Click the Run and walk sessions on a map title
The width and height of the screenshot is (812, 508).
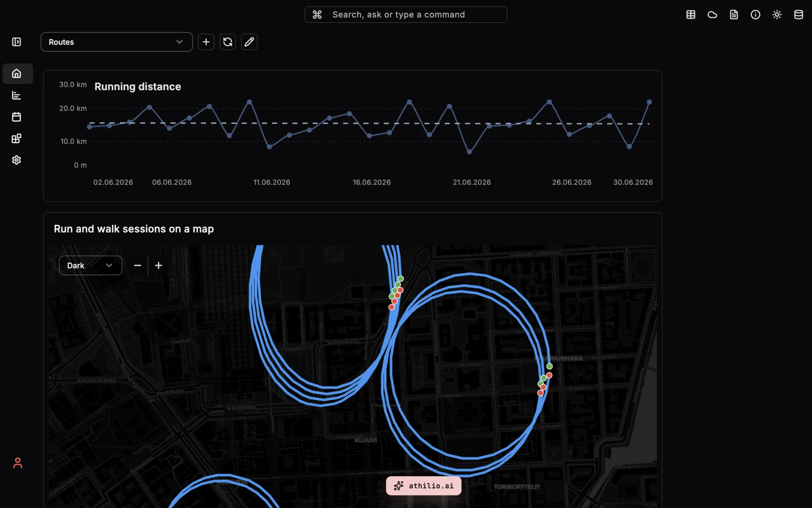click(134, 229)
